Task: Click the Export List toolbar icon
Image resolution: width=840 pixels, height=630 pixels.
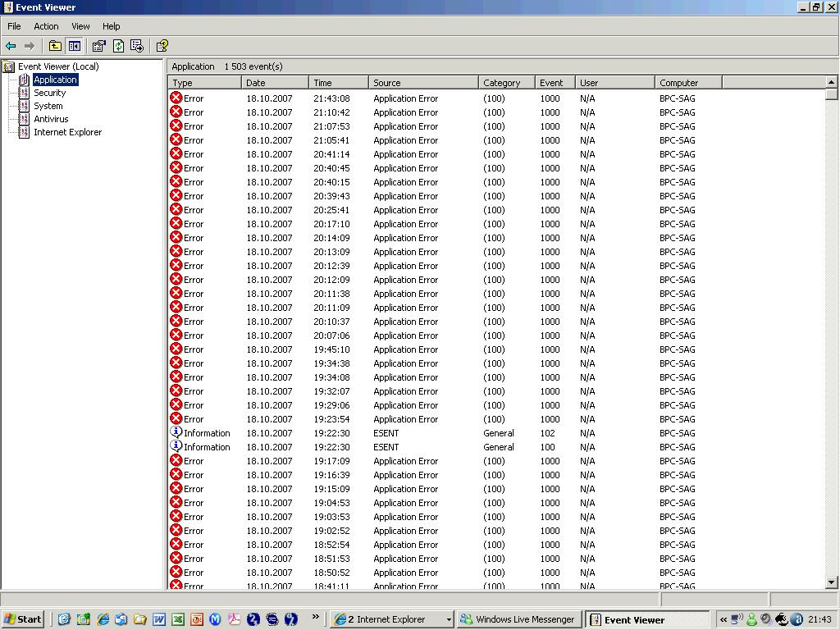Action: pyautogui.click(x=137, y=46)
